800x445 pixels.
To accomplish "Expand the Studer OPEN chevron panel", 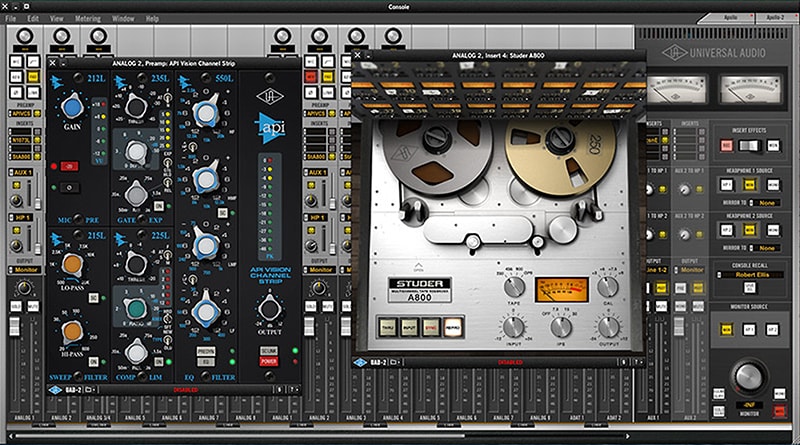I will (418, 267).
